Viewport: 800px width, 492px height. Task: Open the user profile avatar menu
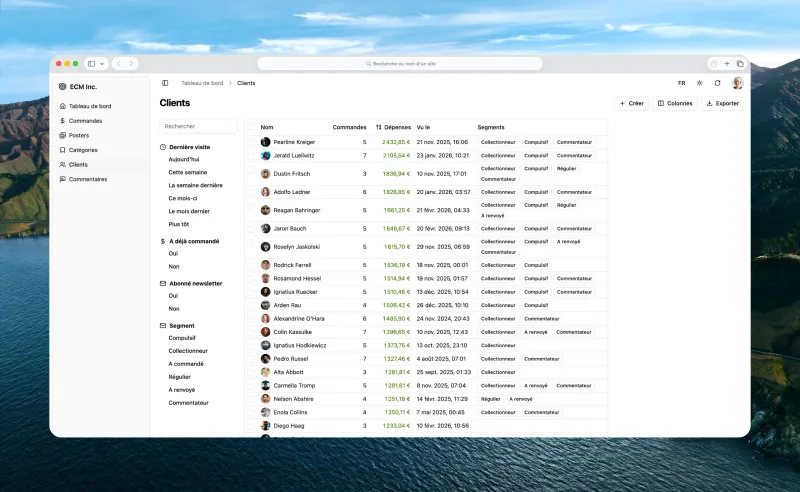(737, 83)
